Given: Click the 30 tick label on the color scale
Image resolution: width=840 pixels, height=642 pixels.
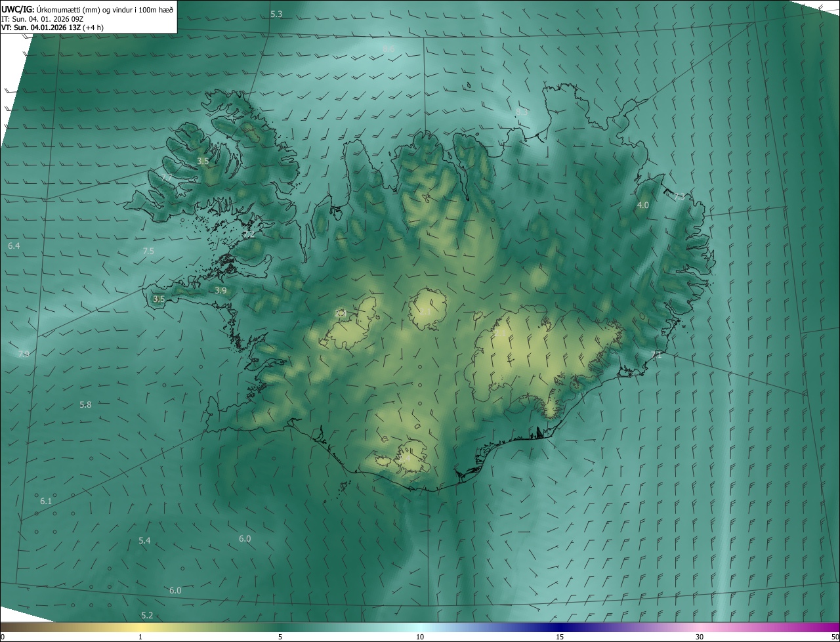Looking at the screenshot, I should [700, 637].
